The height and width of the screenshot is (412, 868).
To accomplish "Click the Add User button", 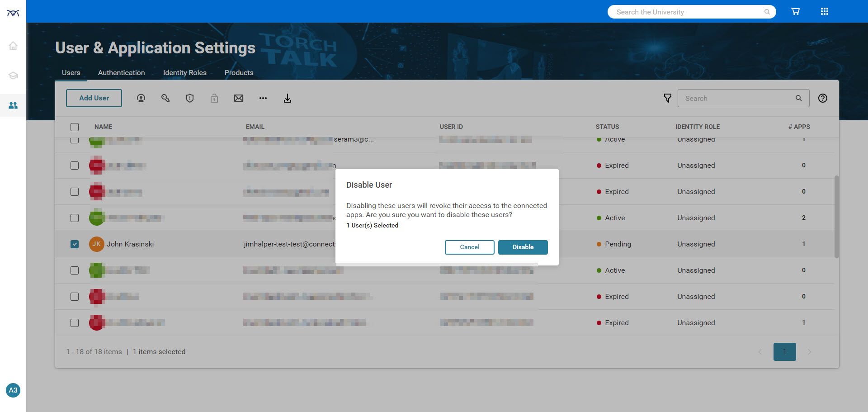I will tap(94, 98).
